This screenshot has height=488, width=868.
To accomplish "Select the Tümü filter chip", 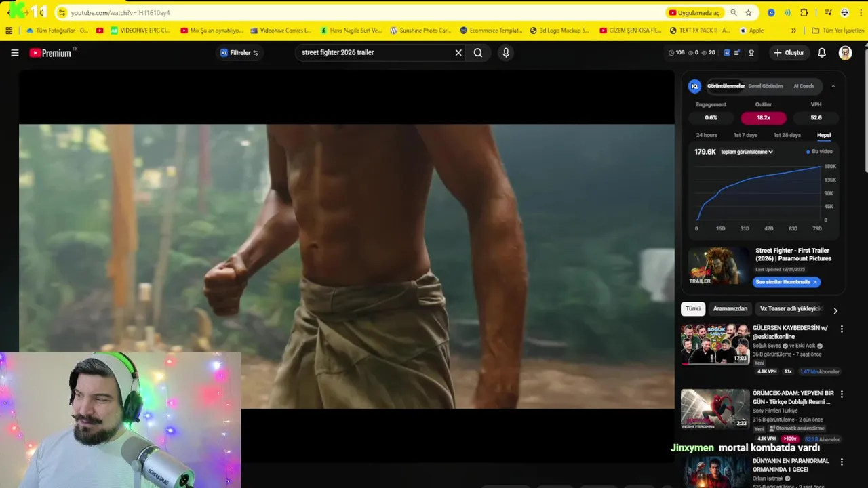I will (x=693, y=308).
